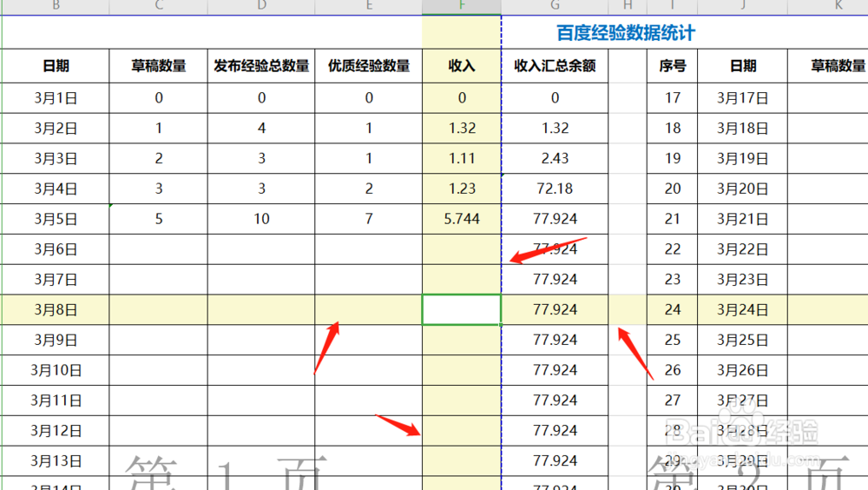Select the 3月8日 date cell
This screenshot has width=868, height=490.
pyautogui.click(x=56, y=310)
